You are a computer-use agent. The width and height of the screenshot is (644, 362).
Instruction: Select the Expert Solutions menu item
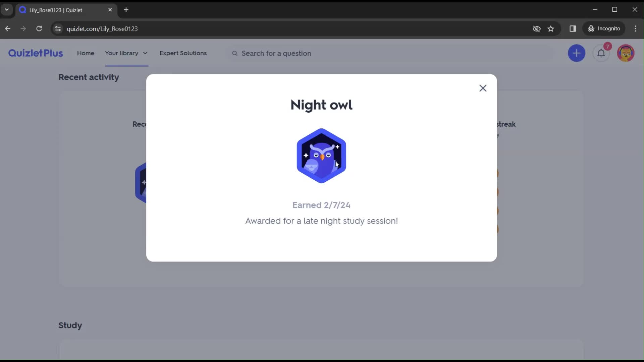point(183,53)
